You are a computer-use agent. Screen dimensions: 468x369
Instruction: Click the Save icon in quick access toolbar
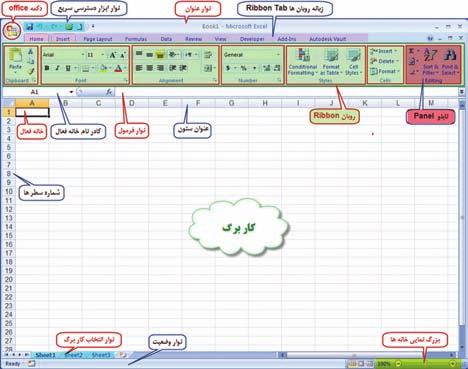click(29, 27)
